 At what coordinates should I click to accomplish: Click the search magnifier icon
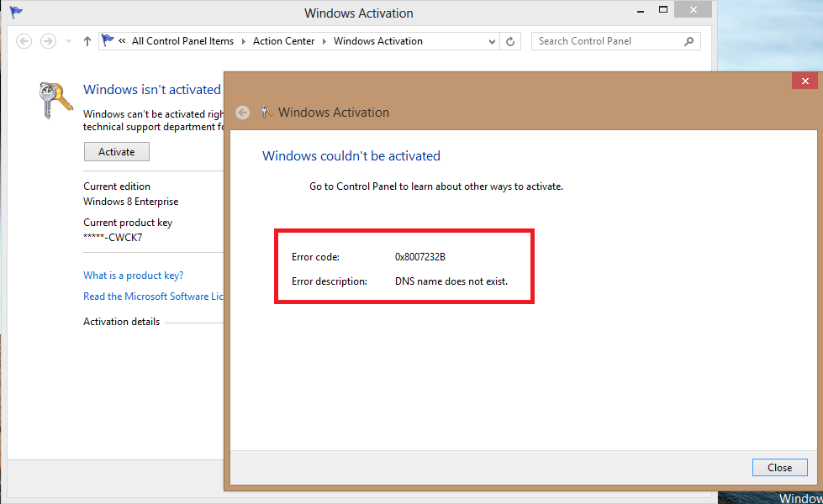pos(689,41)
